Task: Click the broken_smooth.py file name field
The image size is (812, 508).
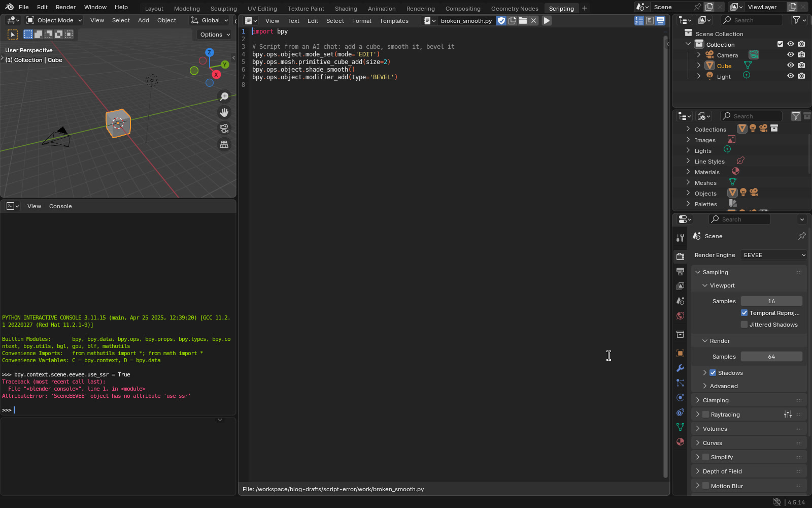Action: pyautogui.click(x=466, y=21)
